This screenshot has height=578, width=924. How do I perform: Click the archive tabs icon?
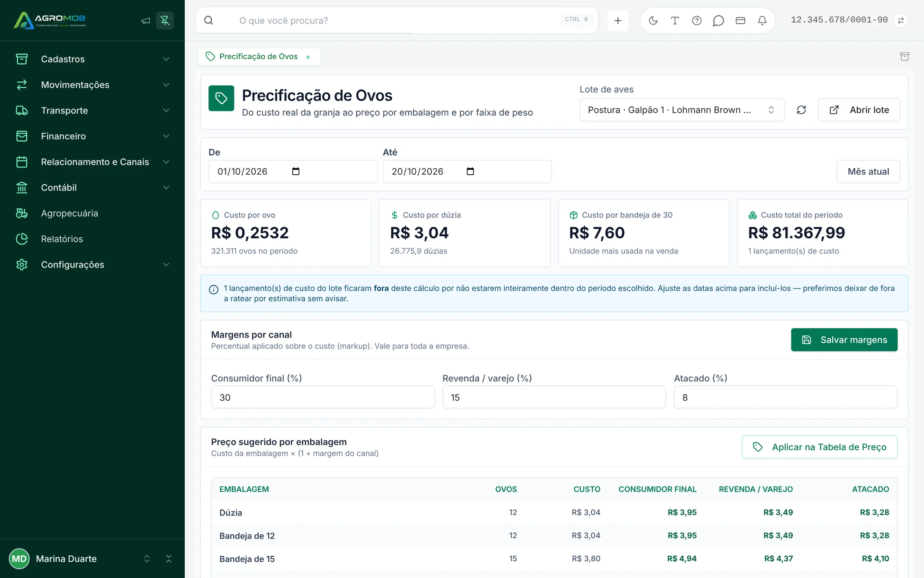pos(904,57)
